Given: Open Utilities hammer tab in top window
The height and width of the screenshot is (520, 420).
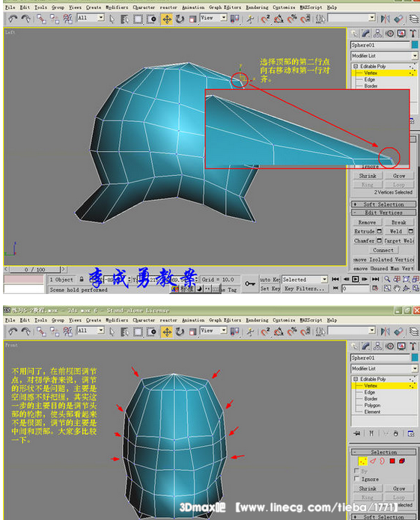Looking at the screenshot, I should (x=413, y=34).
